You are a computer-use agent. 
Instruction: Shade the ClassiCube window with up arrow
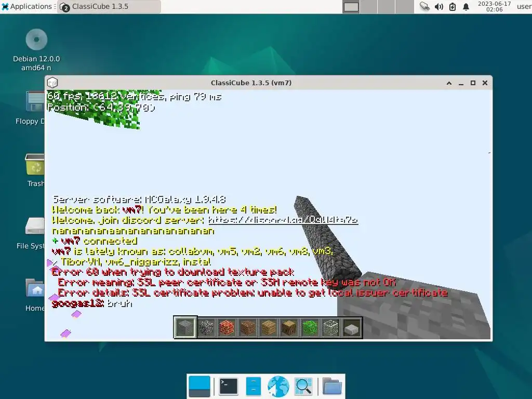[x=449, y=83]
